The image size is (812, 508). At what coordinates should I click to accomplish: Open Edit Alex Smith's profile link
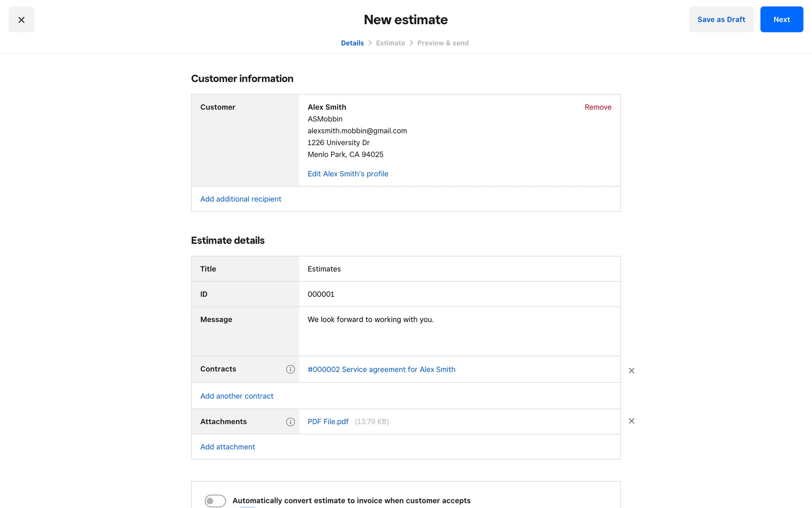[348, 174]
